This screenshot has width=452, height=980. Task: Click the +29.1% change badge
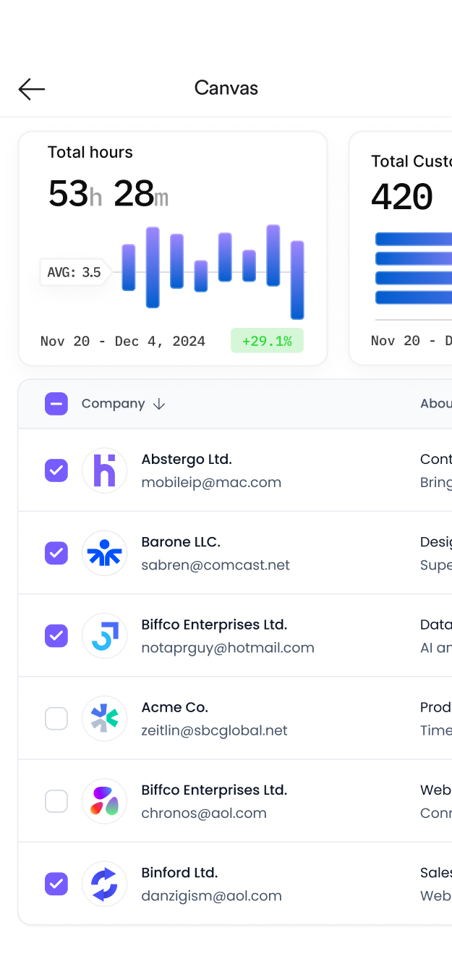pos(267,341)
